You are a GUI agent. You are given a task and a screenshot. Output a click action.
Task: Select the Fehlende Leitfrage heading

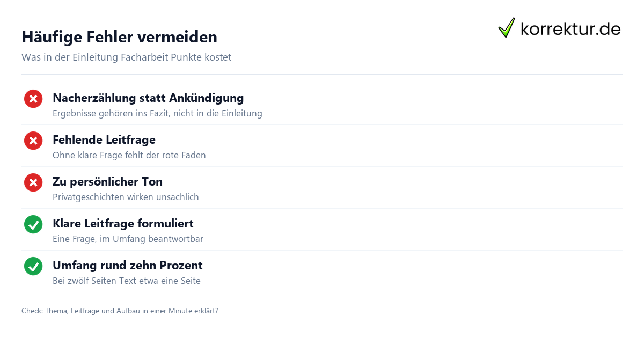tap(104, 140)
